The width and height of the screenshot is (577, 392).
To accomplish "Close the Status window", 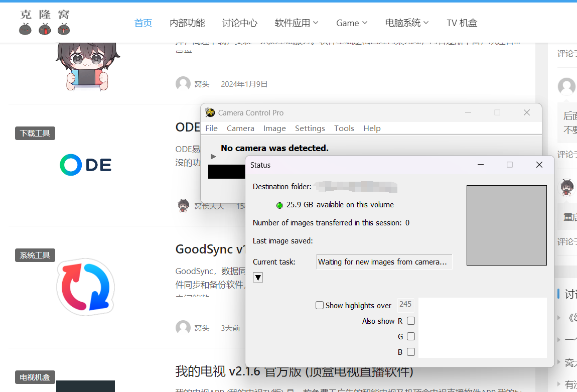I will pyautogui.click(x=539, y=165).
